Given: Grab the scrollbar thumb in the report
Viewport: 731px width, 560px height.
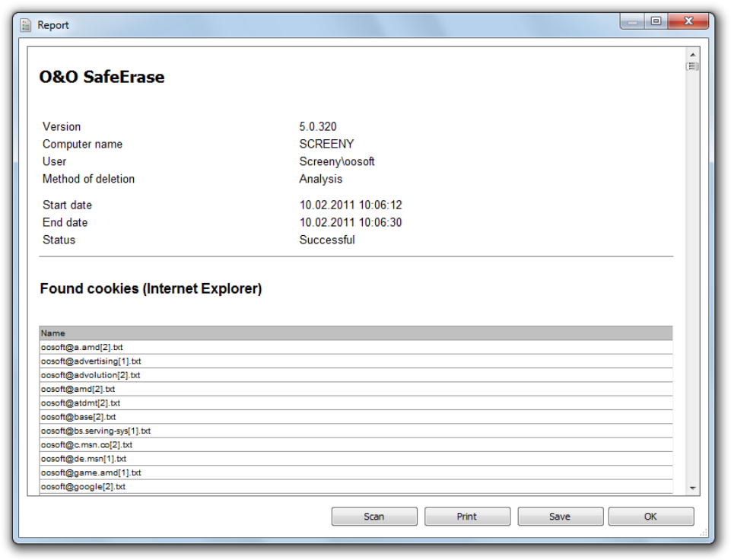Looking at the screenshot, I should [x=693, y=67].
